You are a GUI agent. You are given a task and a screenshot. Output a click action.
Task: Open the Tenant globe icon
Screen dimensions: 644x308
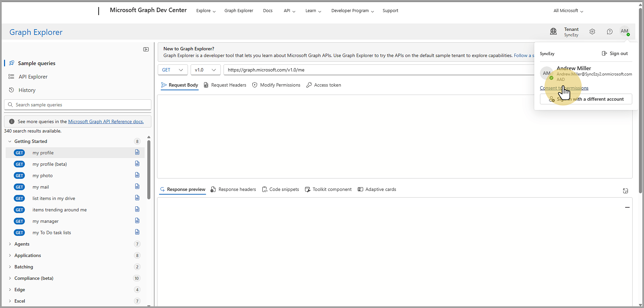[x=553, y=32]
